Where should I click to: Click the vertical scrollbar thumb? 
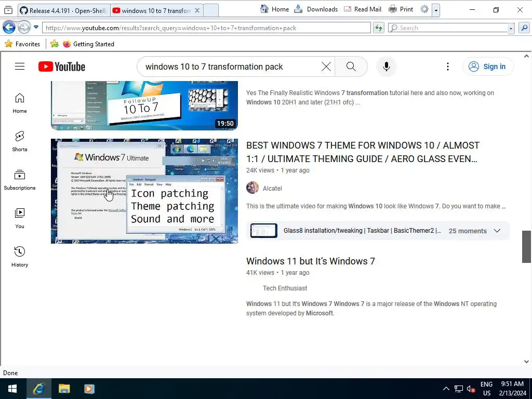coord(526,247)
